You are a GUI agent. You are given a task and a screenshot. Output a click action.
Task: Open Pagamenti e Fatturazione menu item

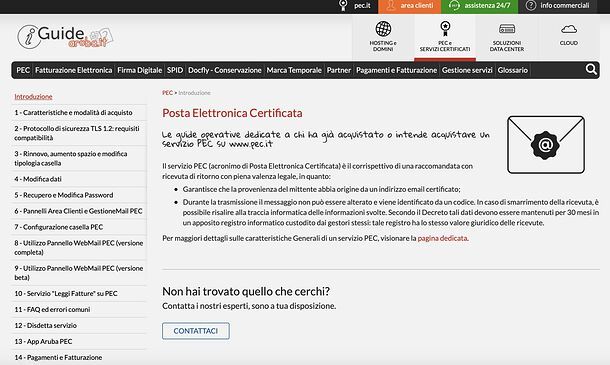click(x=396, y=70)
